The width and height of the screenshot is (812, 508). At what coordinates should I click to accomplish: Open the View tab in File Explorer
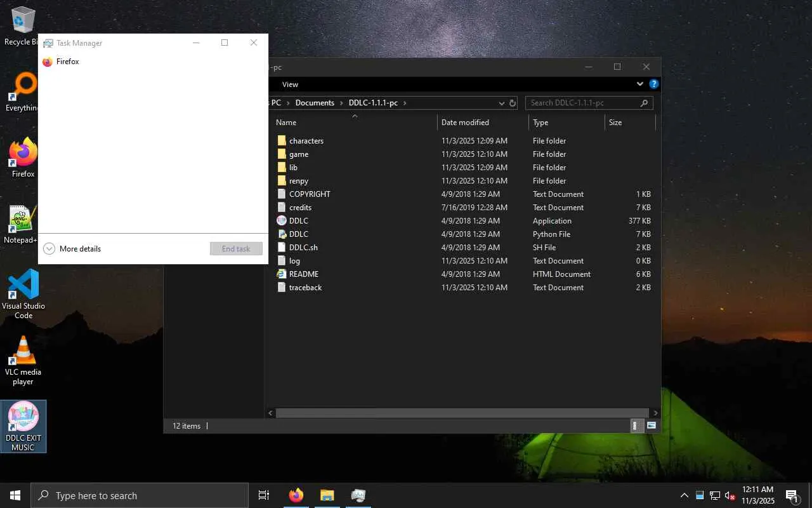(290, 84)
